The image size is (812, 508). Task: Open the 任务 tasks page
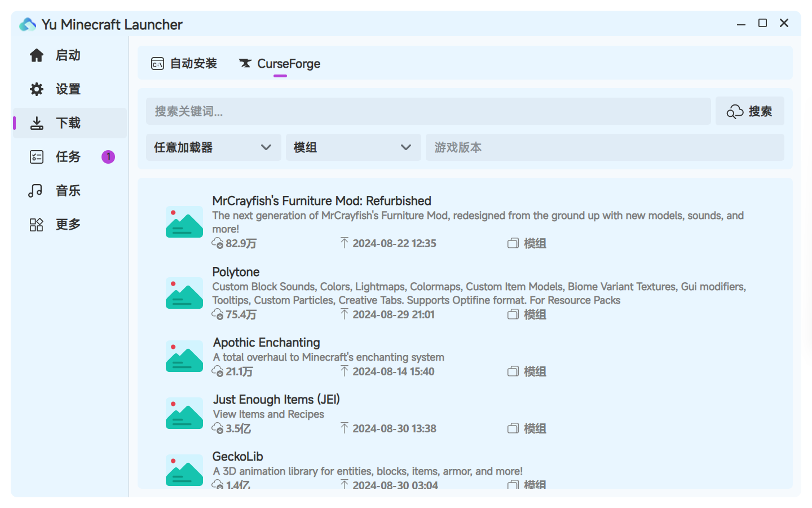pyautogui.click(x=70, y=157)
